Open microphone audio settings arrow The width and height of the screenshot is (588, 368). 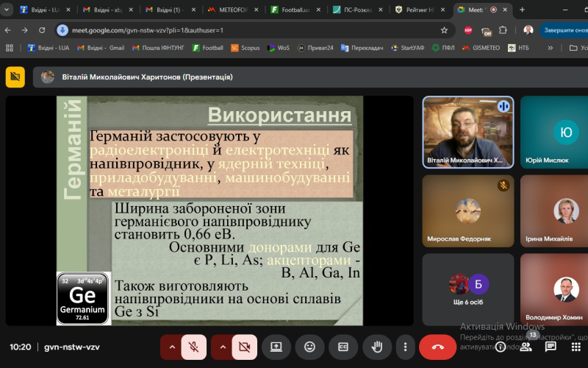[172, 347]
